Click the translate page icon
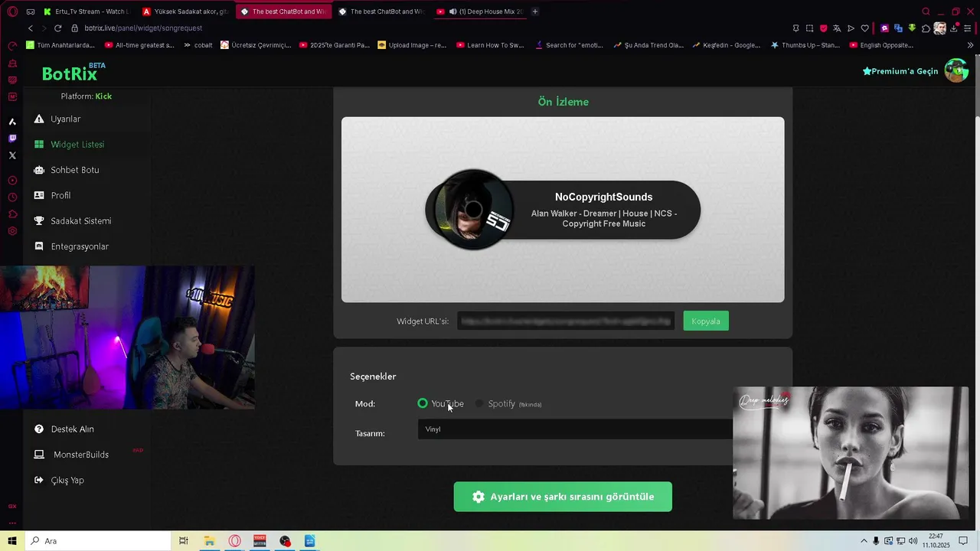This screenshot has width=980, height=551. [837, 28]
